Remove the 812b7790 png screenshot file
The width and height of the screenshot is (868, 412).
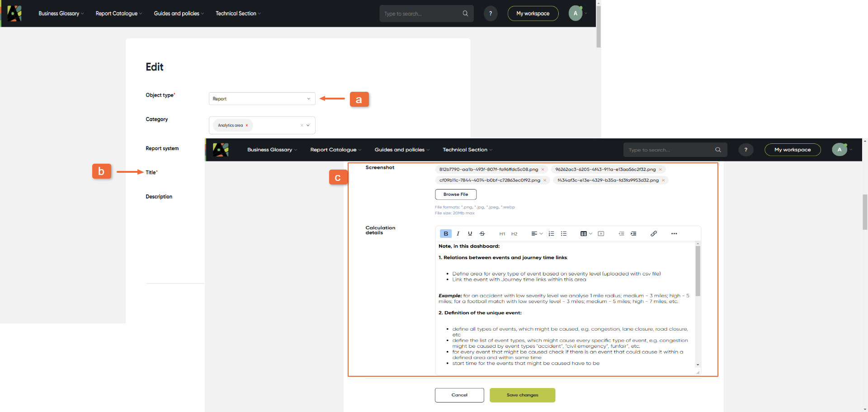click(x=543, y=170)
